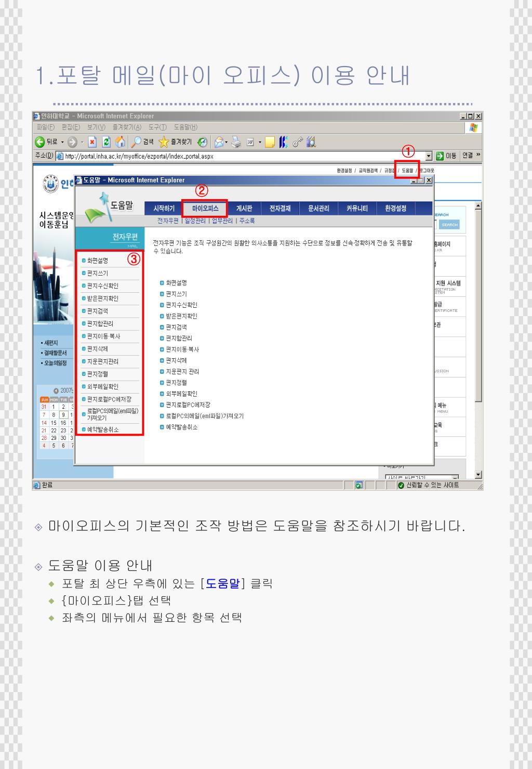This screenshot has width=532, height=769.
Task: Open the 도구(T) menu
Action: click(157, 127)
